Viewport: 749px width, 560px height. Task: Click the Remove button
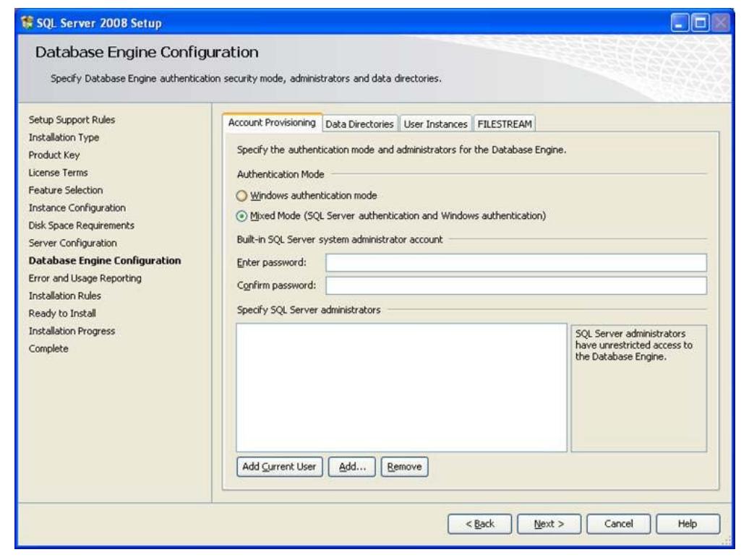click(405, 467)
